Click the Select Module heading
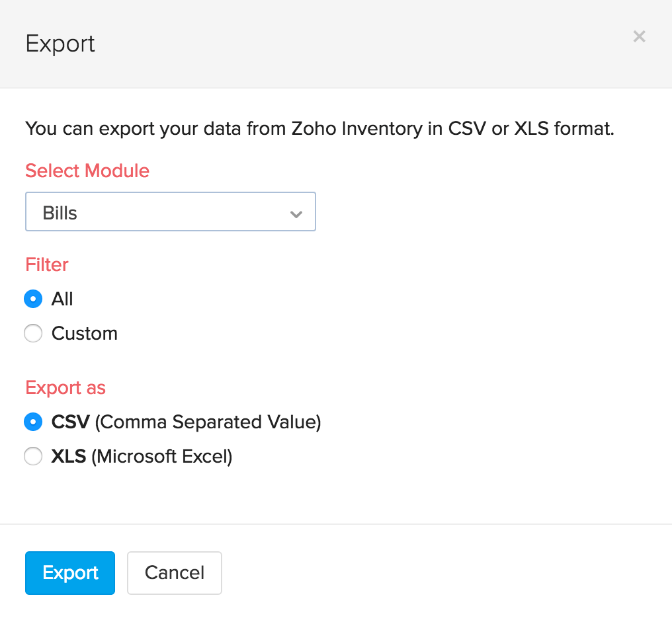 pos(87,171)
